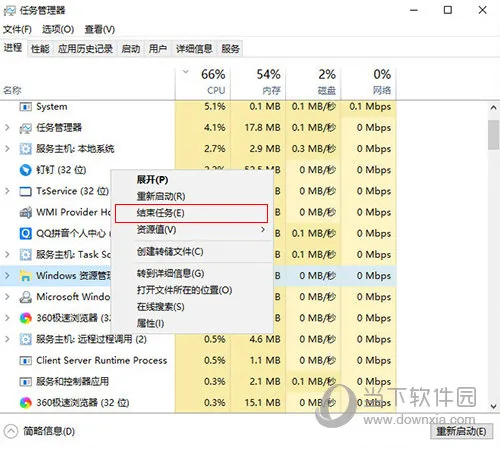Viewport: 500px width, 449px height.
Task: Choose 创建转储文件(C) in the context menu
Action: click(x=192, y=252)
